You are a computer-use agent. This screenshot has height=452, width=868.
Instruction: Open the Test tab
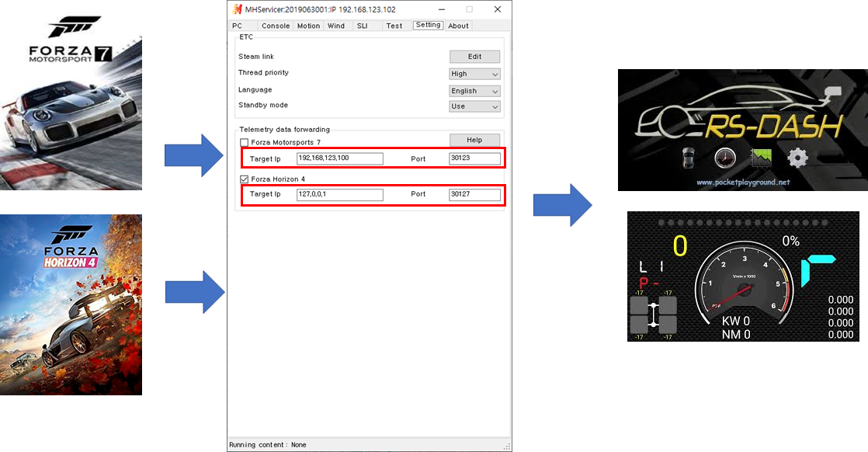pyautogui.click(x=394, y=26)
